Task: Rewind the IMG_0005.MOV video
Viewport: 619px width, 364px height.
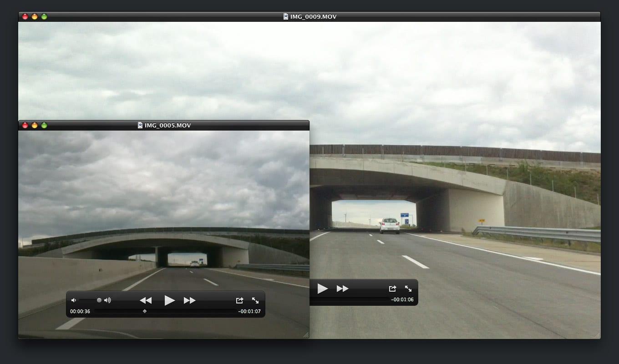Action: click(x=146, y=300)
